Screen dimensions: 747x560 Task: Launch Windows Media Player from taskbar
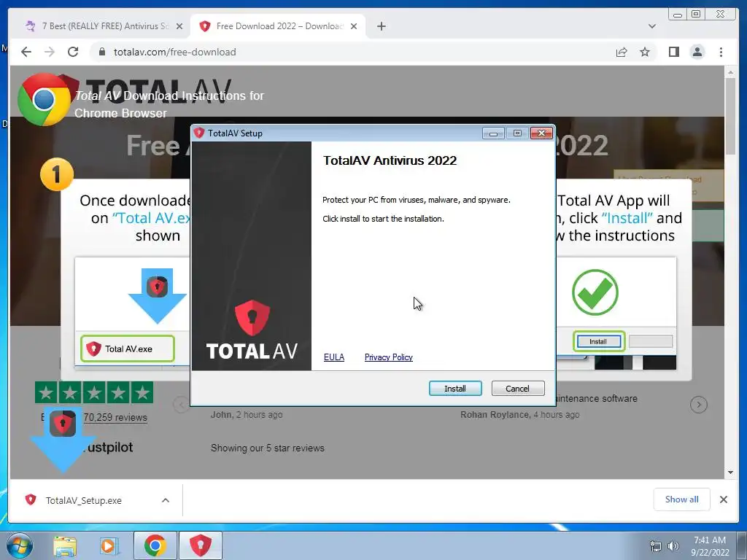(108, 545)
